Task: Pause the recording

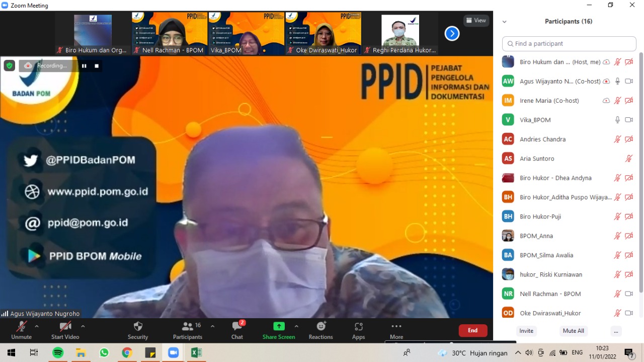Action: [84, 65]
